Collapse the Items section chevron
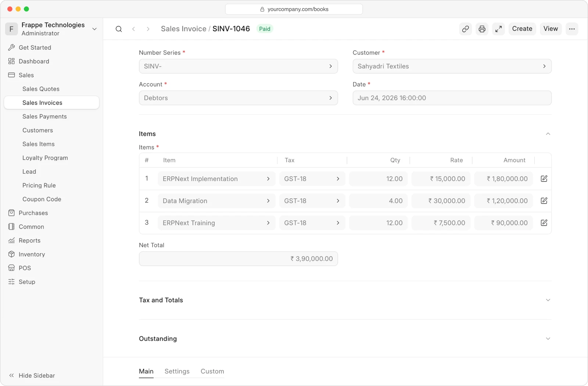The height and width of the screenshot is (386, 588). point(548,134)
